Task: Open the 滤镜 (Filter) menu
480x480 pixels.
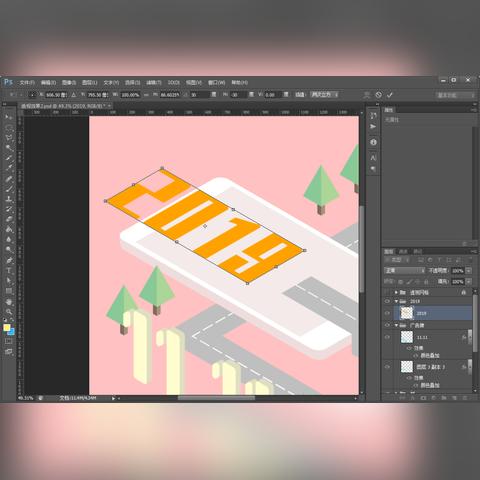Action: click(154, 82)
